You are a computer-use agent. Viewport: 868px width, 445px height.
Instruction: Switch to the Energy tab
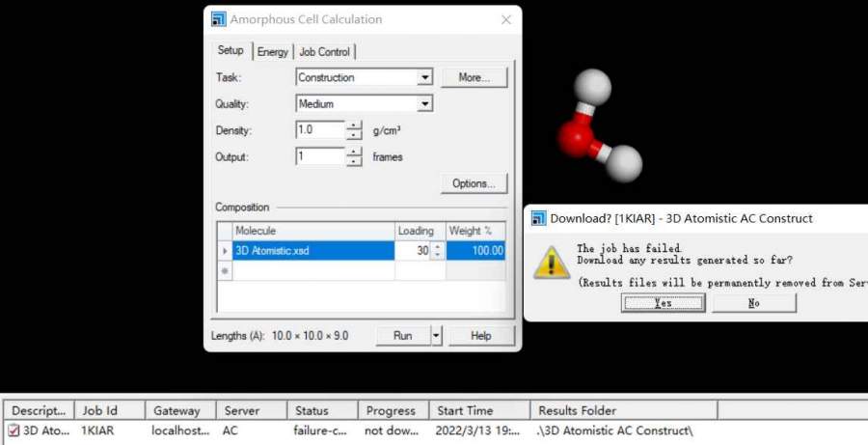[272, 51]
